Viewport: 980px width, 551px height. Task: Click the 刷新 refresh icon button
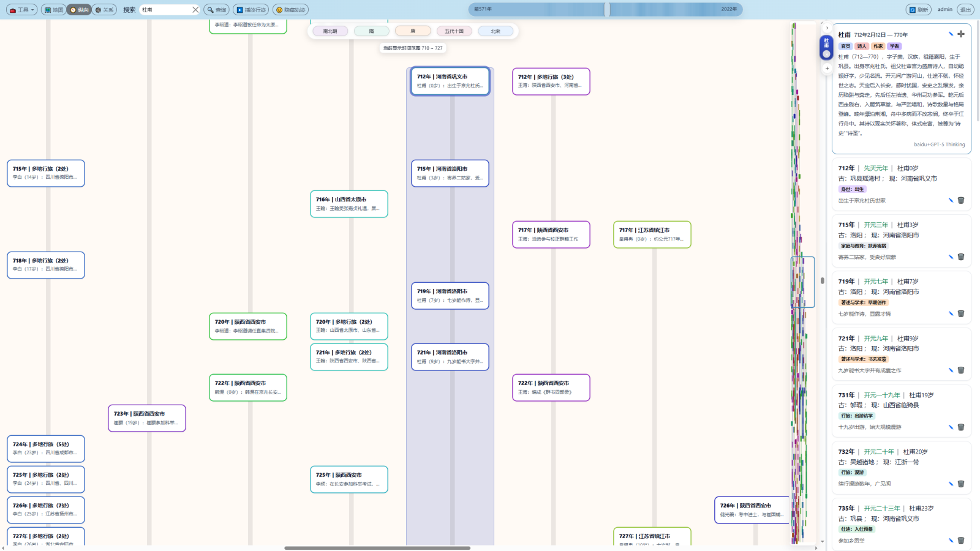click(918, 10)
